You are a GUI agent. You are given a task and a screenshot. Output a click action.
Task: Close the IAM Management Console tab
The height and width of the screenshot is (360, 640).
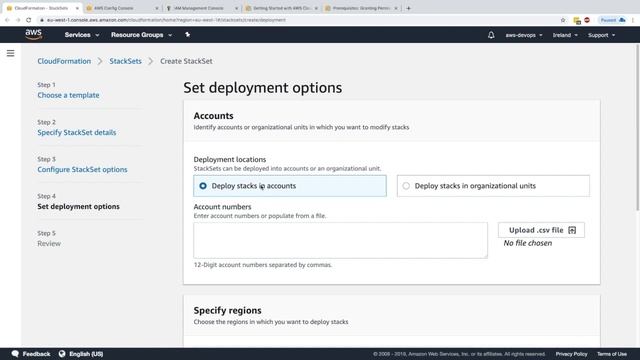pos(236,8)
